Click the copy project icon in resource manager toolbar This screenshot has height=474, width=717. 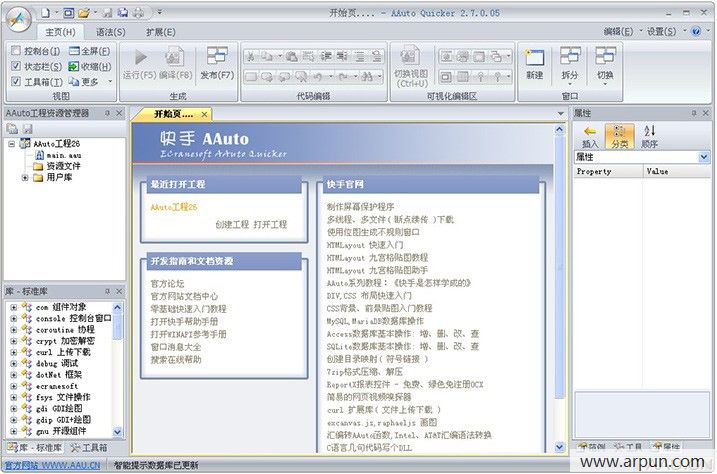pyautogui.click(x=12, y=129)
